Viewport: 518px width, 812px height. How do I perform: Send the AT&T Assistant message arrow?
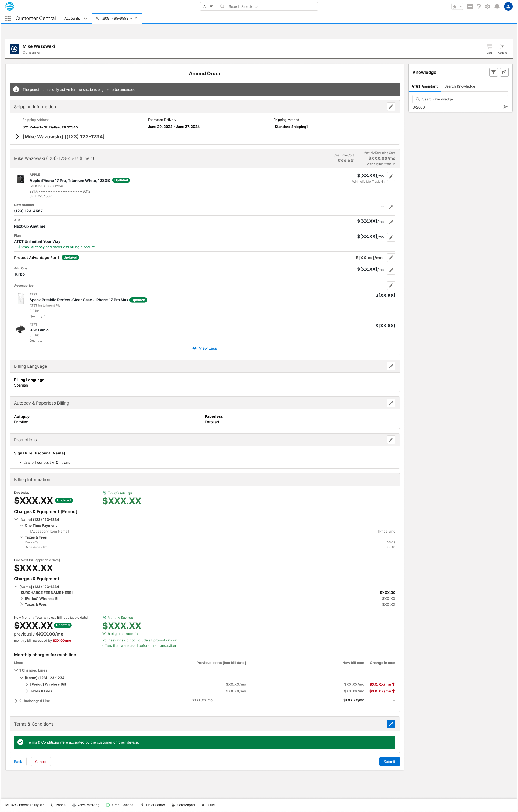[505, 107]
